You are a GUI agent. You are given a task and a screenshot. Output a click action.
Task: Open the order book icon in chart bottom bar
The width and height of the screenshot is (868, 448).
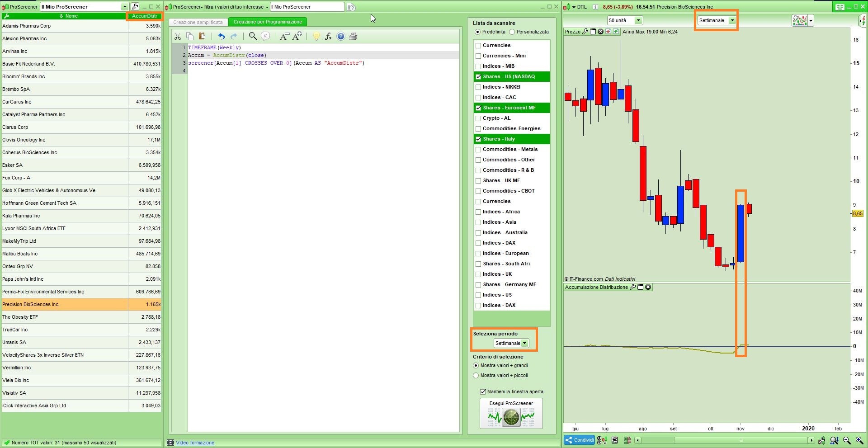point(627,440)
